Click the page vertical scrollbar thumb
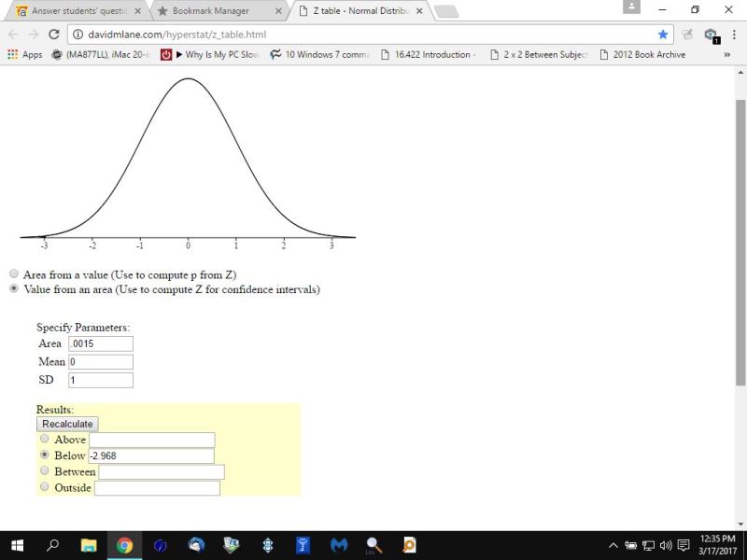747x560 pixels. 740,242
